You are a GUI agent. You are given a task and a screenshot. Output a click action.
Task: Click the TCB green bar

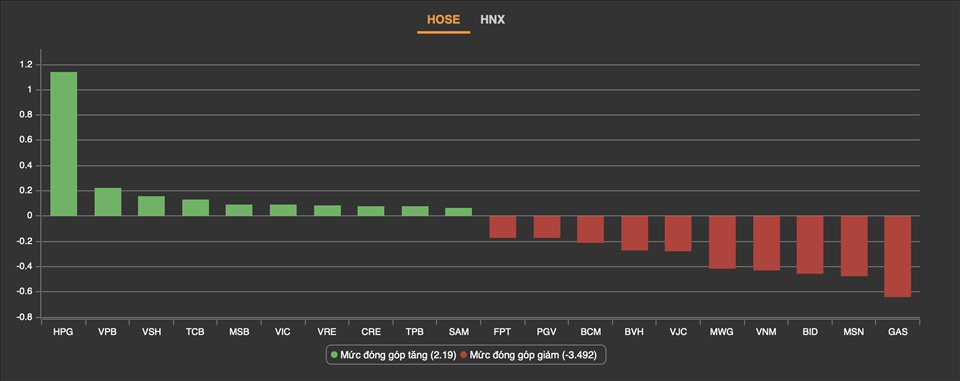click(195, 208)
